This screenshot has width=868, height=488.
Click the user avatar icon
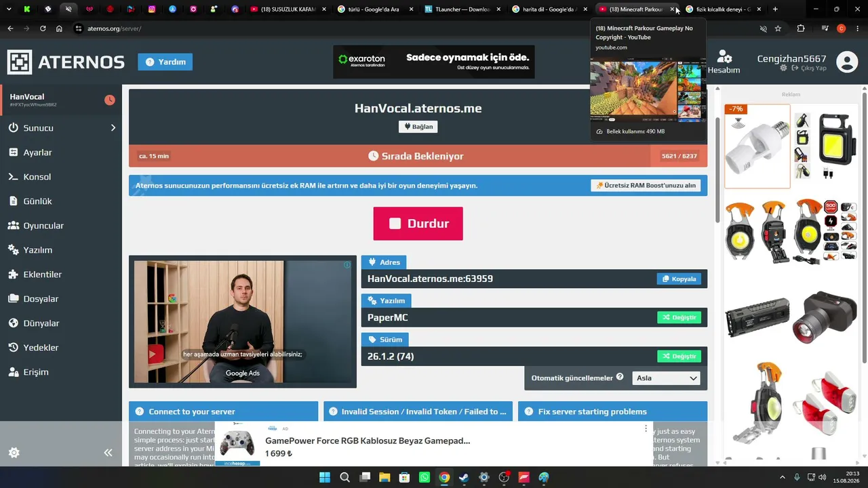click(x=847, y=62)
